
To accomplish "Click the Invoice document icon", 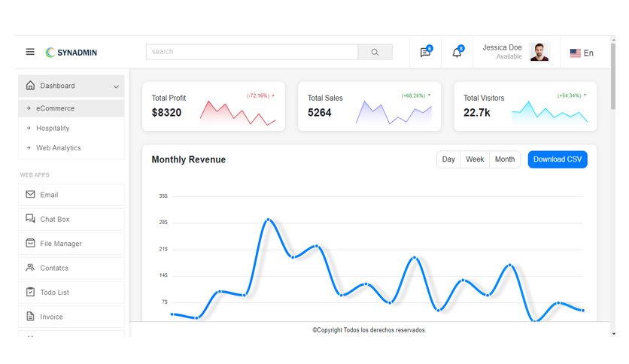I will (31, 317).
